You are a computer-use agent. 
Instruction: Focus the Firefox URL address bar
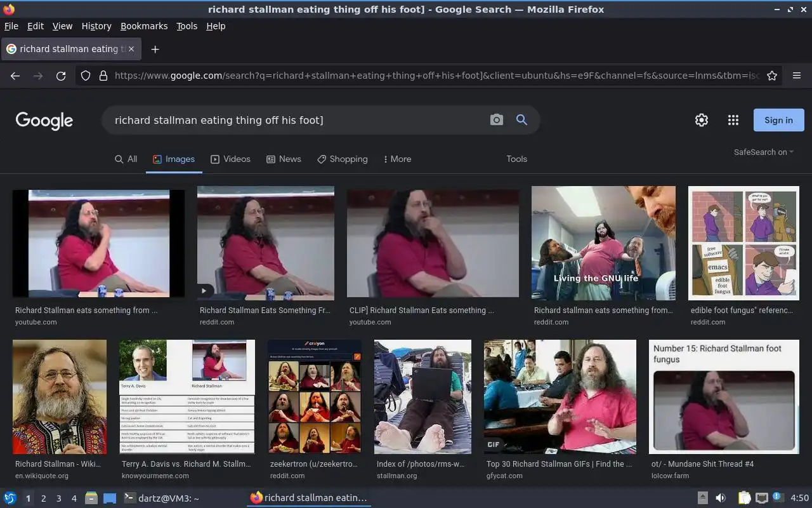click(436, 76)
